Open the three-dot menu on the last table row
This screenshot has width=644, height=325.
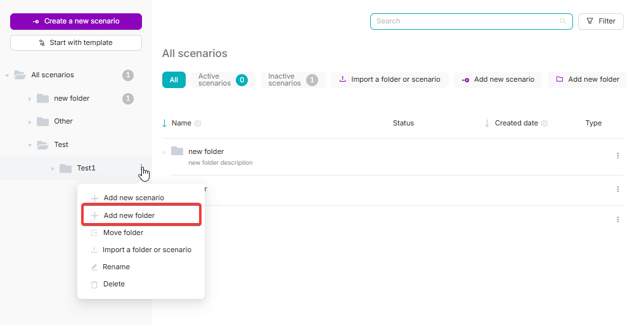617,220
